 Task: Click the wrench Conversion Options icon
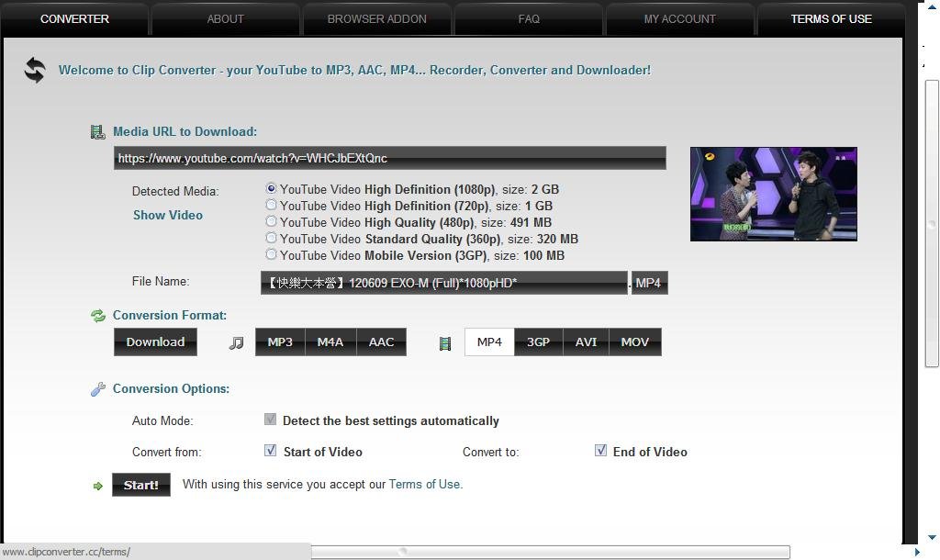pos(98,389)
